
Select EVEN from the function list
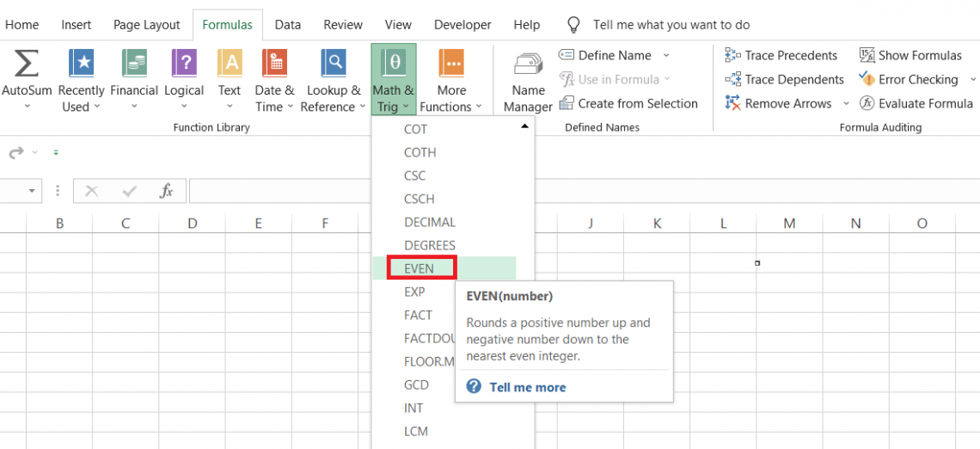[x=420, y=268]
